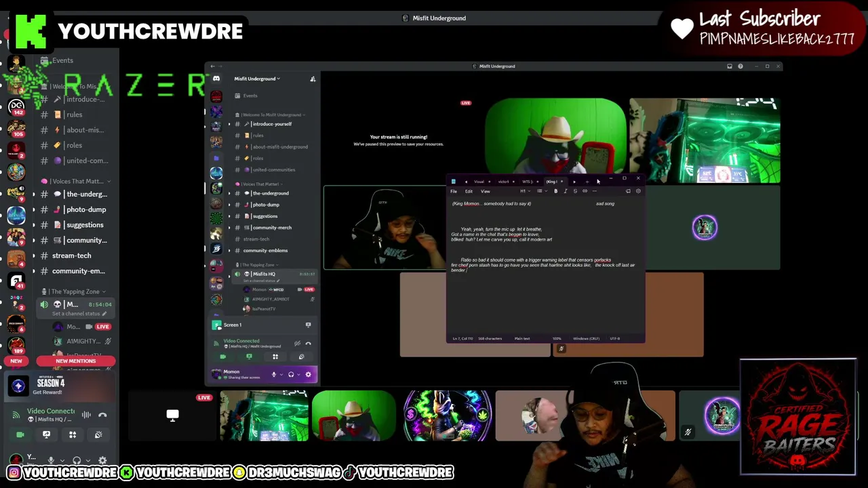Click "Plain text" in the Notepad status bar
868x488 pixels.
[x=522, y=338]
